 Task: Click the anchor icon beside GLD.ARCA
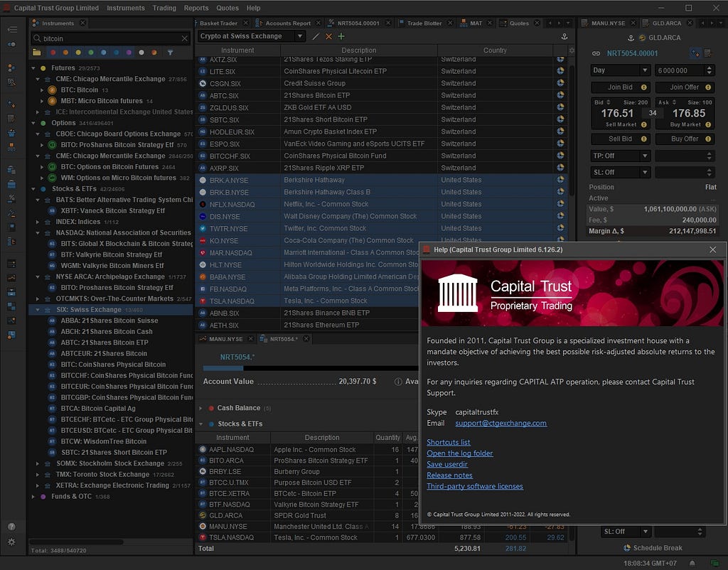(631, 38)
